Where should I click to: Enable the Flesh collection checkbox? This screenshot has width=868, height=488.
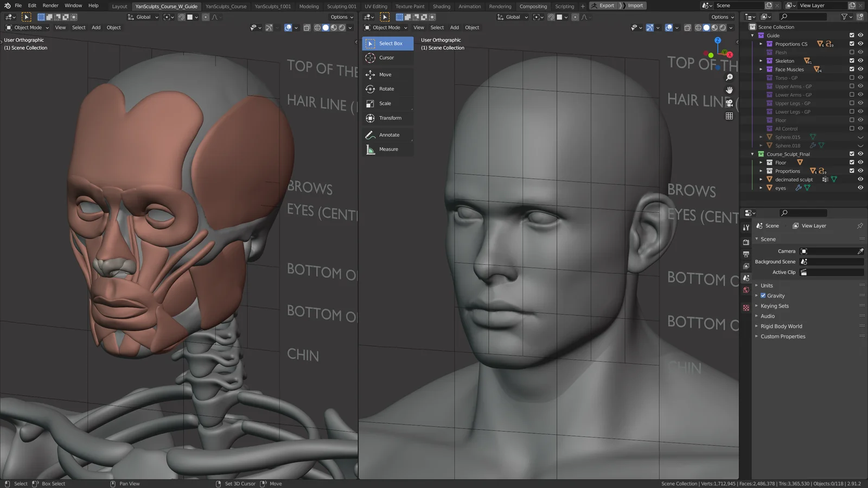point(852,52)
